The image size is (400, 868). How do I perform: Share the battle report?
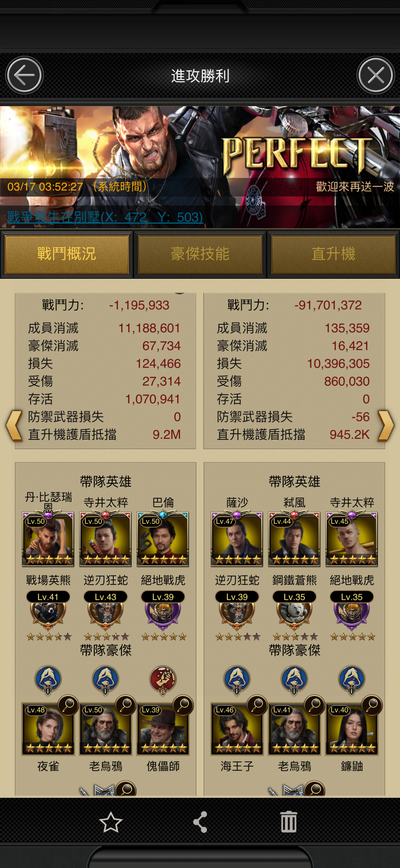point(200,822)
